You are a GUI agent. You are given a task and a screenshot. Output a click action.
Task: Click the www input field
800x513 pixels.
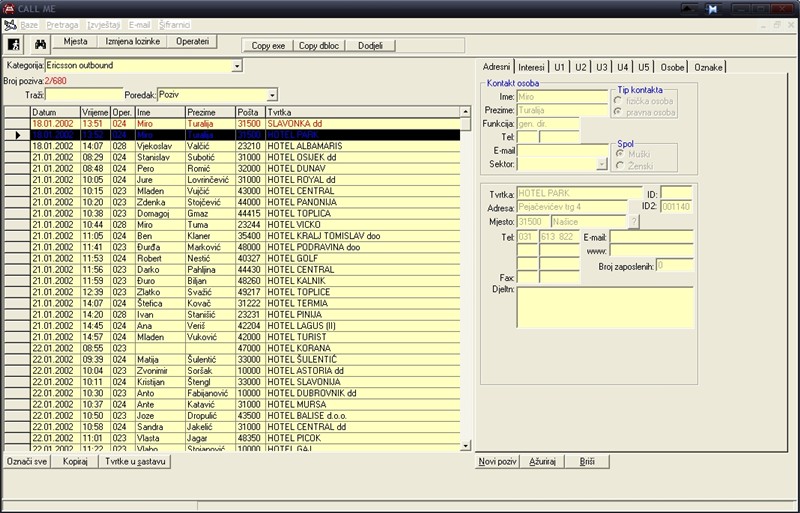652,251
